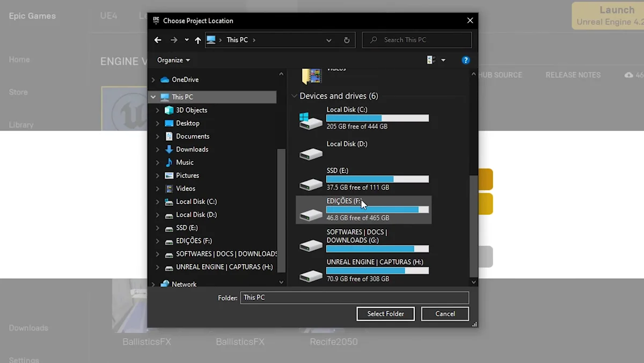Open Library in Epic Games launcher sidebar
This screenshot has height=363, width=644.
click(x=21, y=125)
